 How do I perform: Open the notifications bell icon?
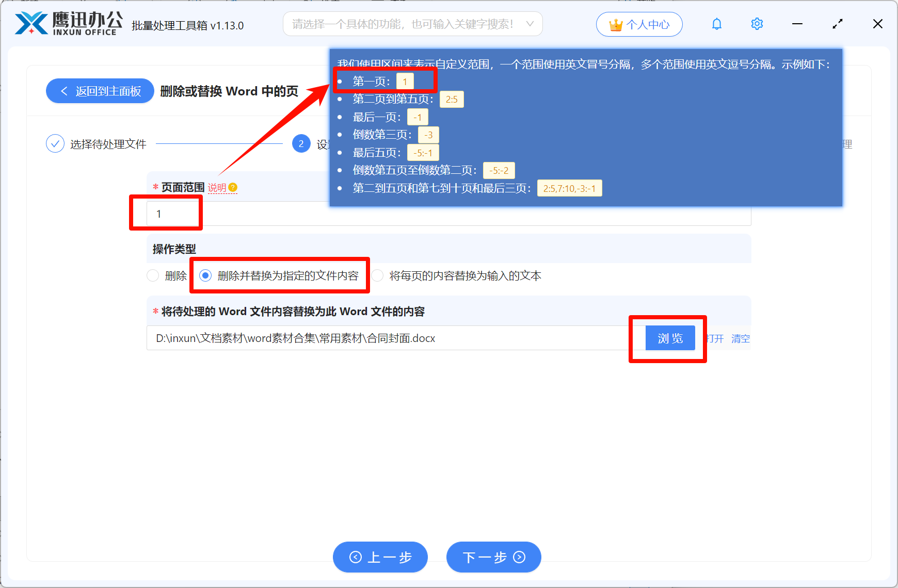[716, 24]
